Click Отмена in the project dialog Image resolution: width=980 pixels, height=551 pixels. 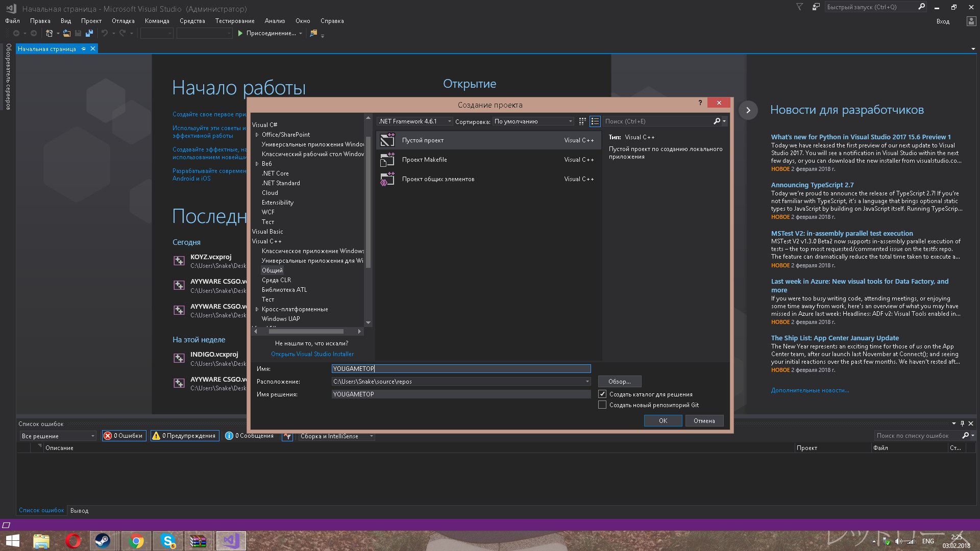click(x=704, y=421)
